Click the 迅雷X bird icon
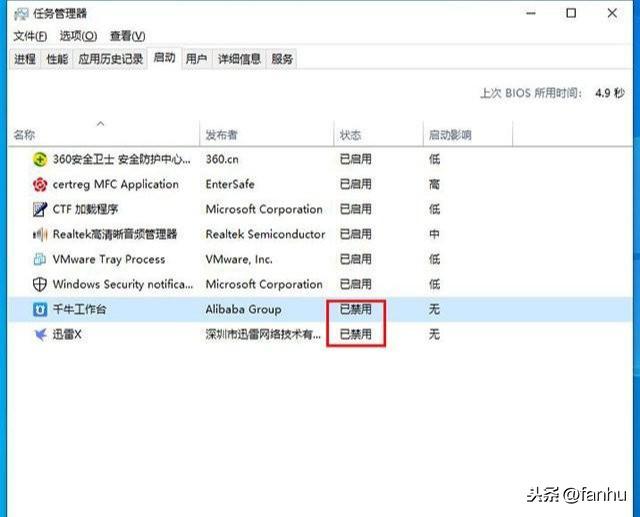This screenshot has height=517, width=640. pyautogui.click(x=40, y=335)
